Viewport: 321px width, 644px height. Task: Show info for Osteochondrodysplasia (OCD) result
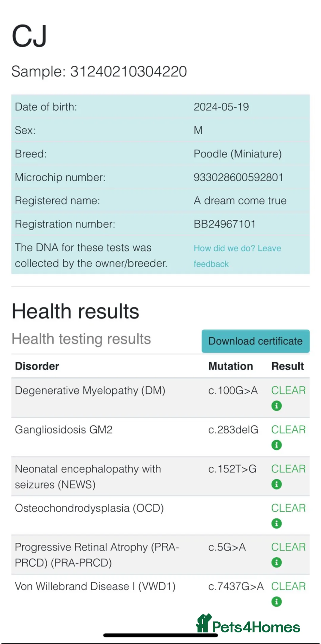276,523
